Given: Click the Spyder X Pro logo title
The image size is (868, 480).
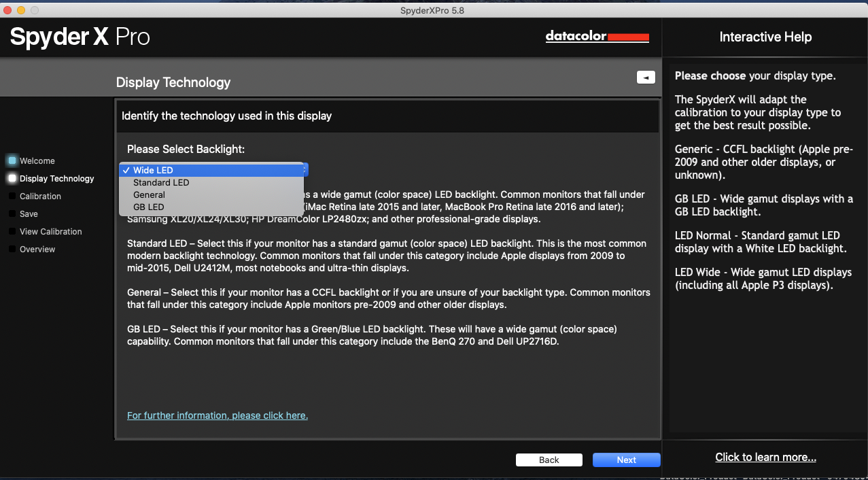Looking at the screenshot, I should click(80, 36).
